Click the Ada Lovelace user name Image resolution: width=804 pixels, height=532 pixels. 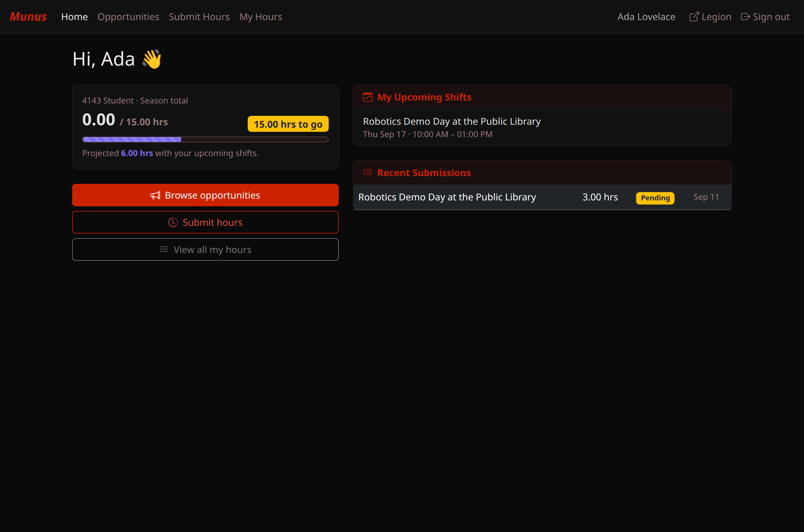coord(646,17)
